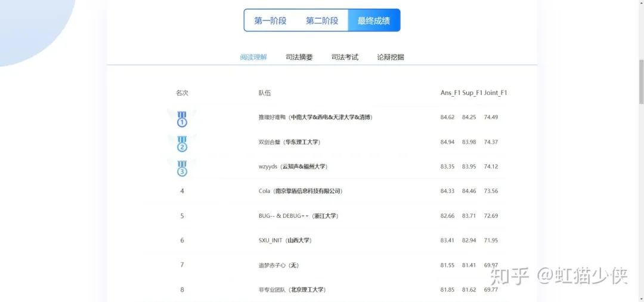Open the 论辩挖掘 category tab
Viewport: 644px width, 302px height.
391,57
